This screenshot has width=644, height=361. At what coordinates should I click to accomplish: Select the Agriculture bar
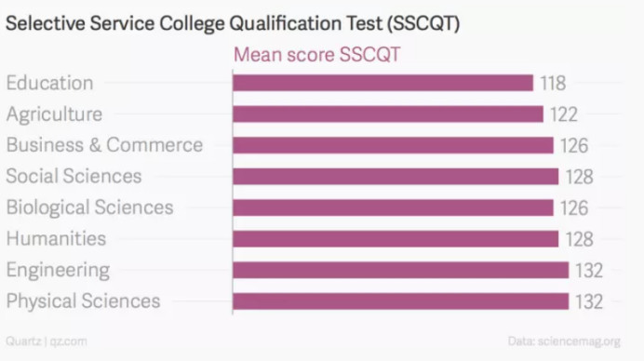388,114
